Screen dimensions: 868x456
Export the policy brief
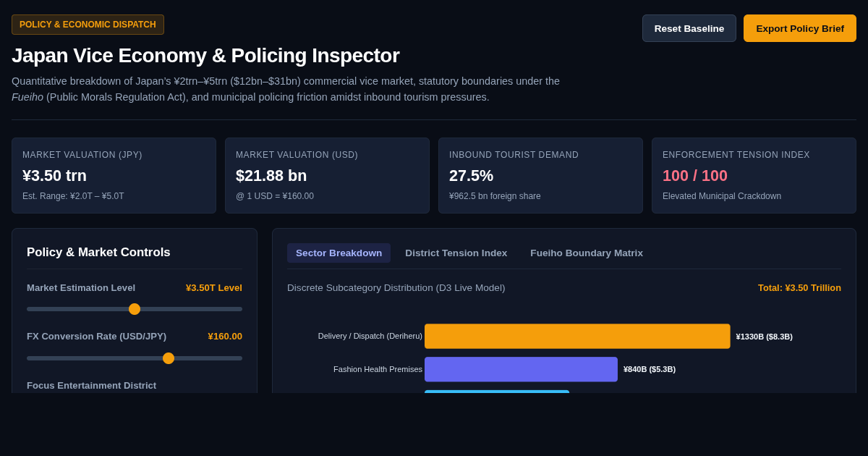click(x=800, y=28)
